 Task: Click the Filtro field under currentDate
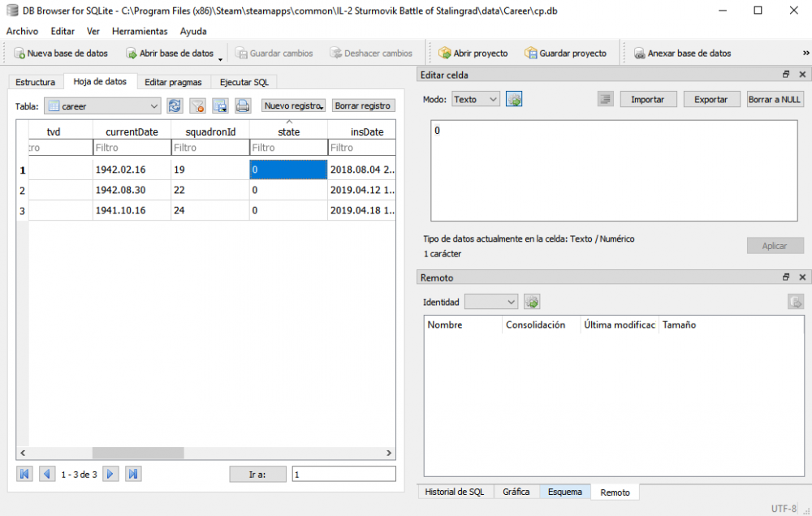(132, 148)
